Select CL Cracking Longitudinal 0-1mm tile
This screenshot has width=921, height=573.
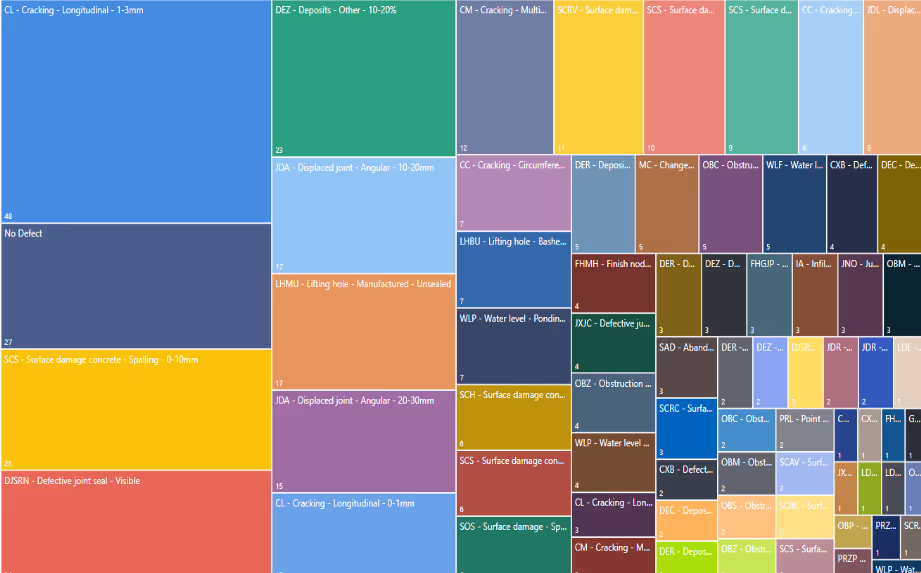click(x=364, y=533)
